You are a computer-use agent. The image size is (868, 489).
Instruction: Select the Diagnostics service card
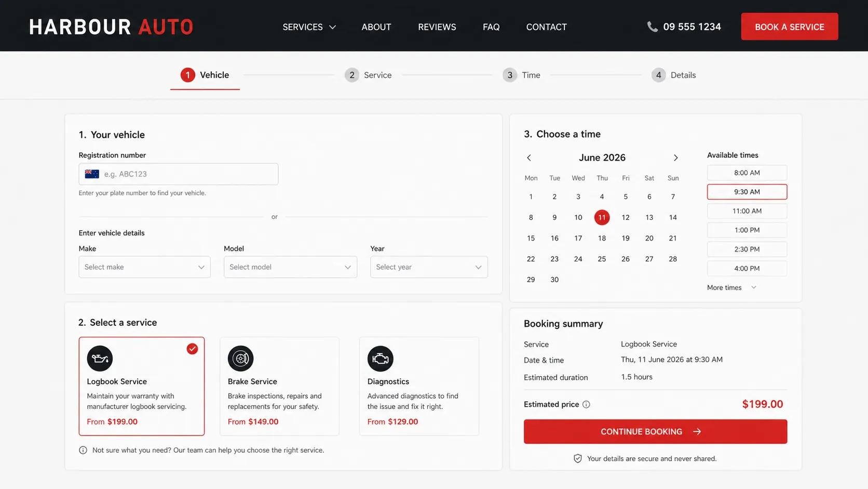point(419,386)
